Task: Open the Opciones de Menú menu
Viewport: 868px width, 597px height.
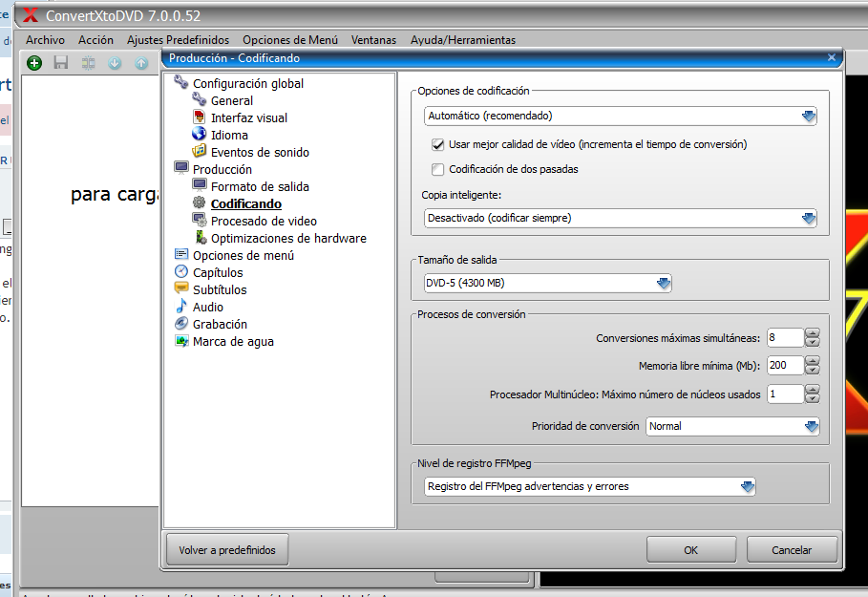Action: tap(290, 40)
